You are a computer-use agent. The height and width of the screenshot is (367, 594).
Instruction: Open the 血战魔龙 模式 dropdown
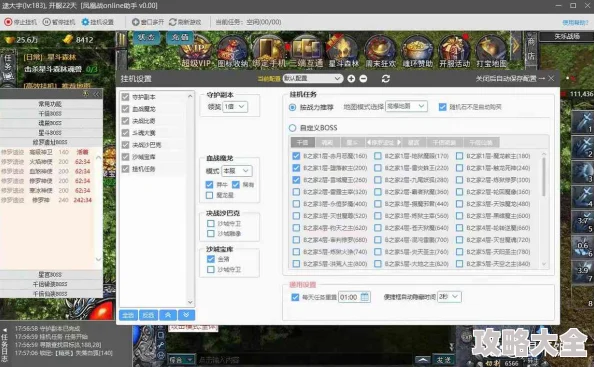tap(236, 171)
